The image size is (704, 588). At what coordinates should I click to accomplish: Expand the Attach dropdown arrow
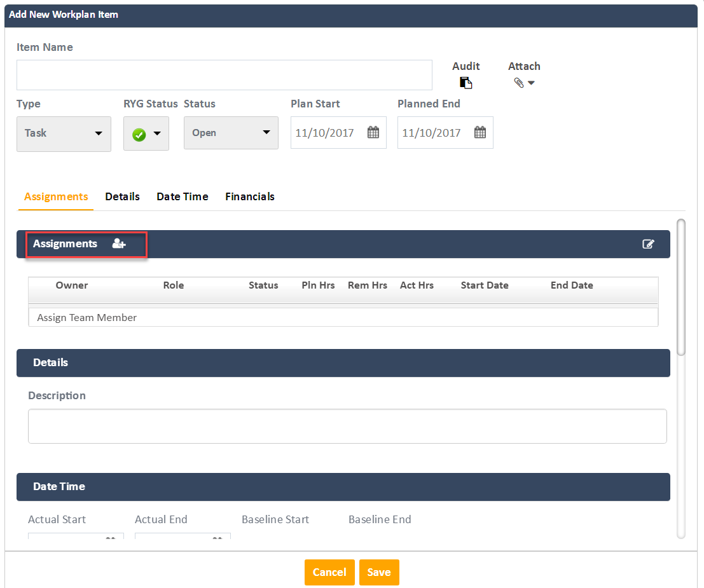tap(530, 83)
